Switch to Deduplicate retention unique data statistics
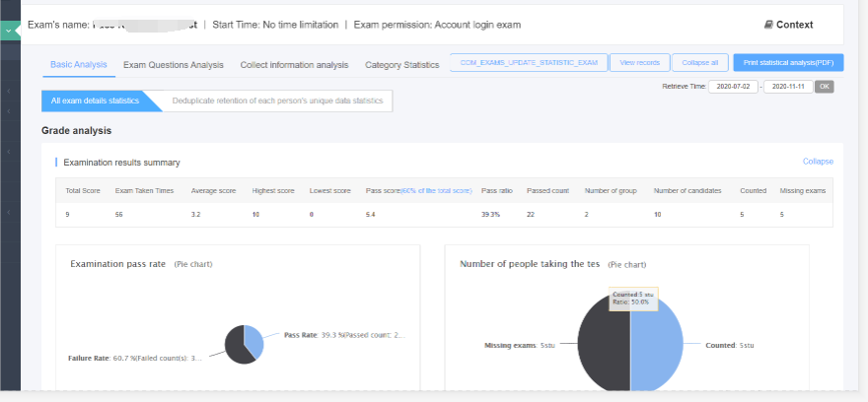Viewport: 868px width, 402px height. tap(277, 101)
